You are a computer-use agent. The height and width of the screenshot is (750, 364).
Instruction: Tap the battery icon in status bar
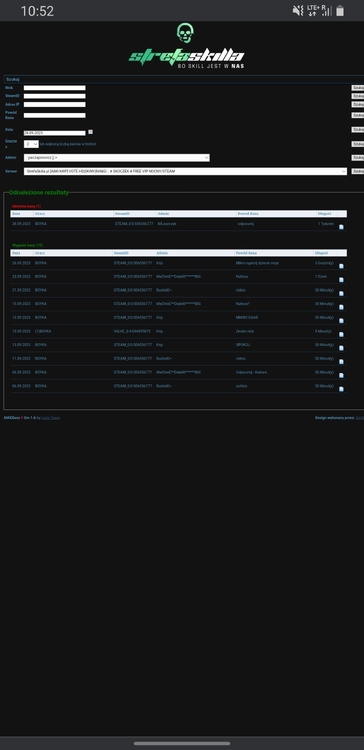pos(340,11)
